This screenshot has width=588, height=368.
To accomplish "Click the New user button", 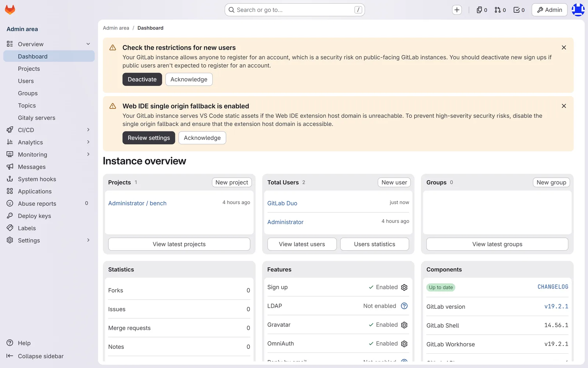I will 394,183.
